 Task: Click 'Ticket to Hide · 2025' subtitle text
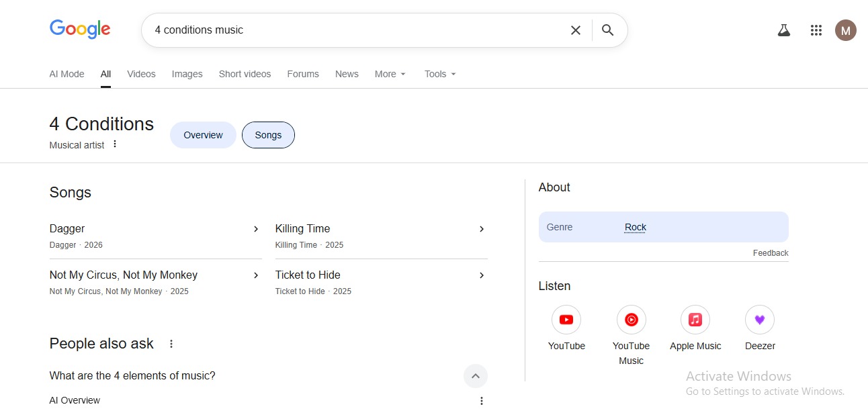click(x=313, y=291)
